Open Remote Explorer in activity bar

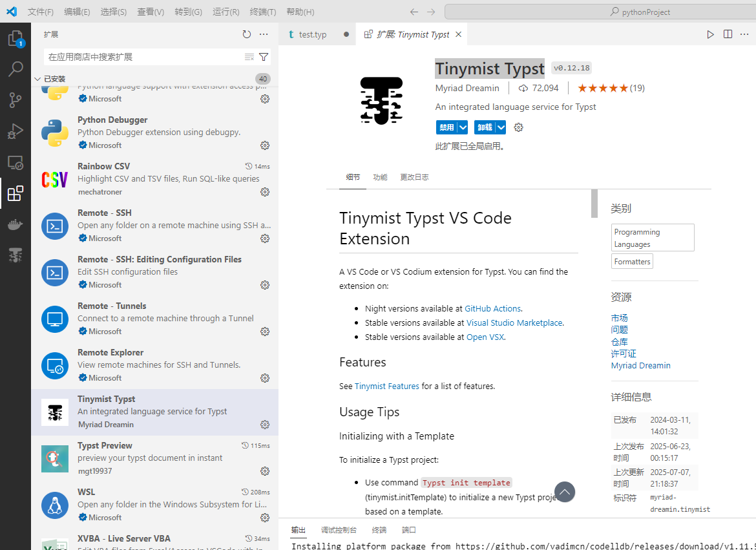(x=16, y=163)
